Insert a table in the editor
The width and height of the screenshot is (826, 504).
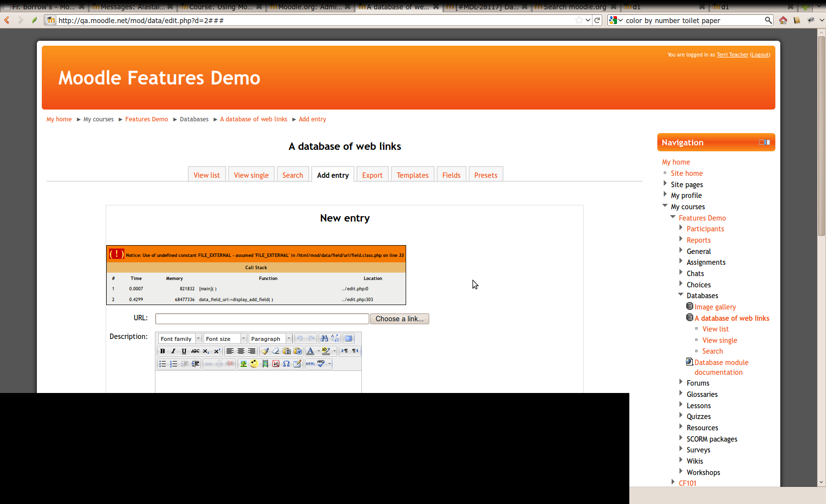pos(297,364)
